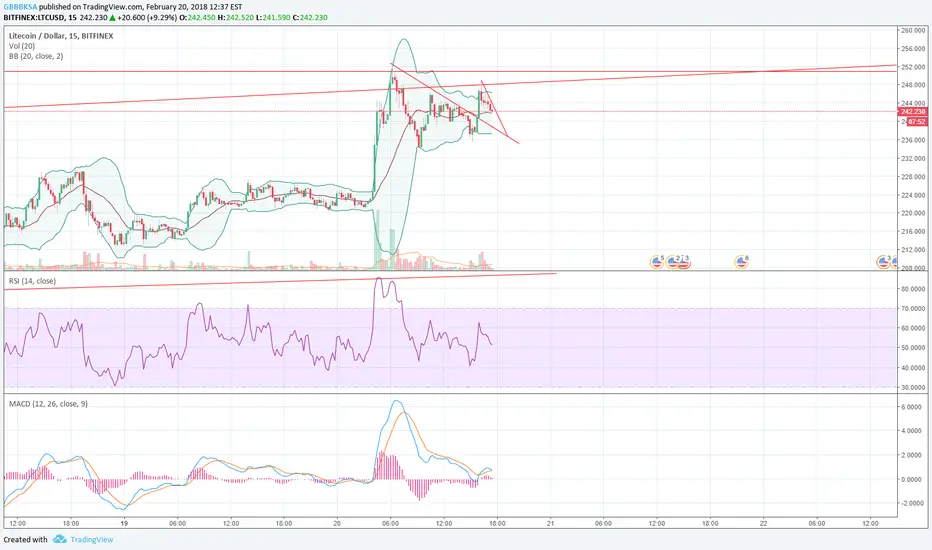Viewport: 932px width, 550px height.
Task: Open the TradingView link in footer
Action: click(92, 539)
